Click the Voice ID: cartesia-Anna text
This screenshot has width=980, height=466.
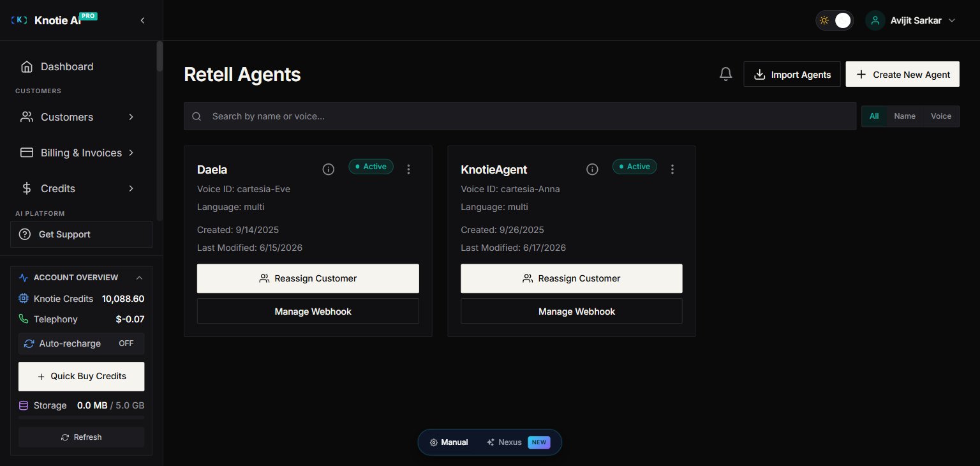click(x=510, y=189)
